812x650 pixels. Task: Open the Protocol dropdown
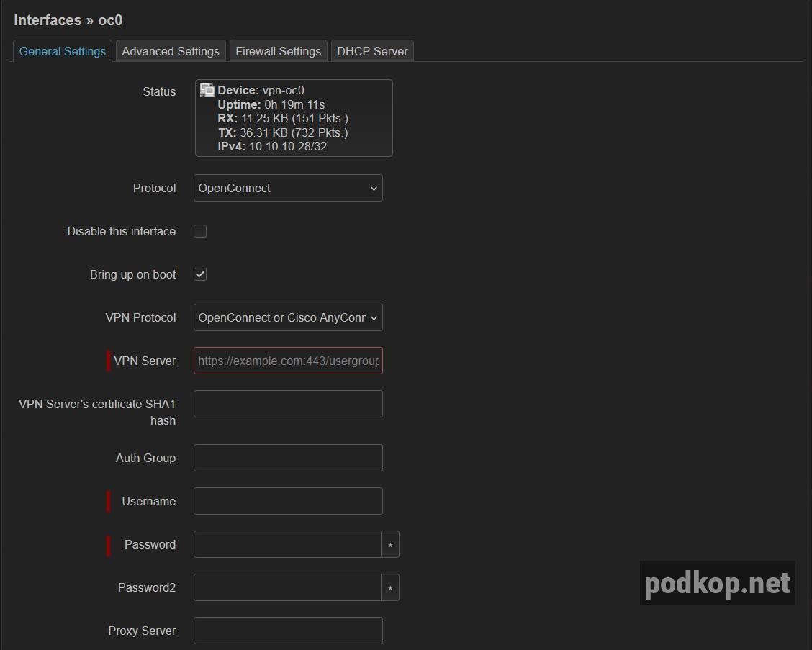click(288, 188)
